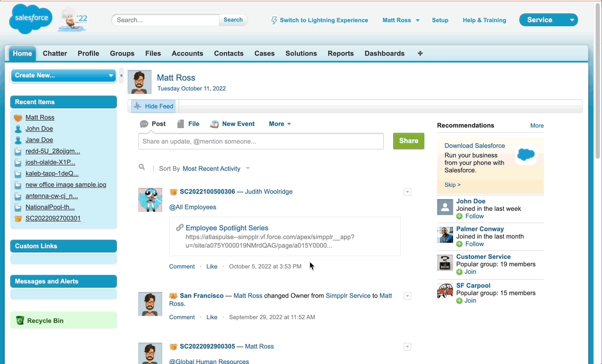Image resolution: width=602 pixels, height=364 pixels.
Task: Go to the Home tab
Action: [x=22, y=53]
